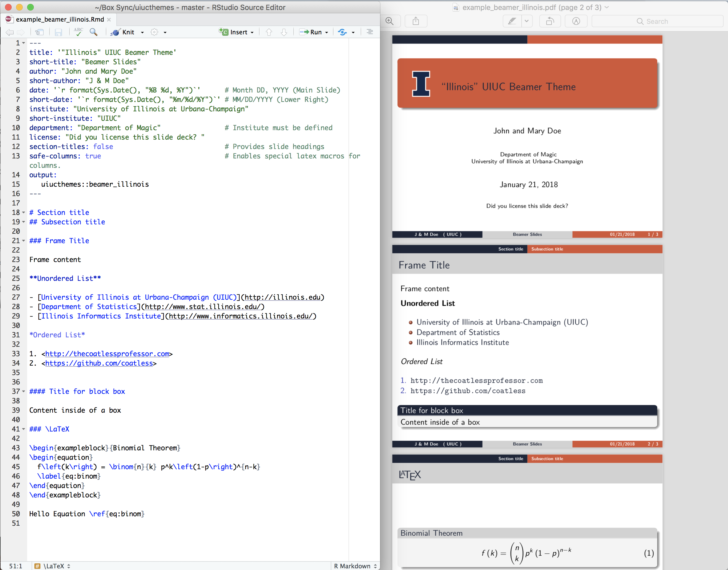
Task: Open Find/Replace with the magnifier icon
Action: point(94,32)
